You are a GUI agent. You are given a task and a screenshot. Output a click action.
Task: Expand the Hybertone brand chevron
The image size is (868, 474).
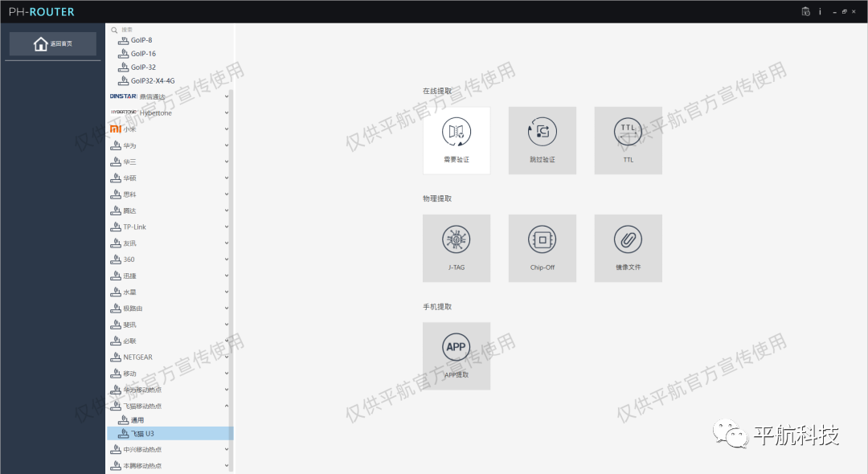pyautogui.click(x=227, y=112)
